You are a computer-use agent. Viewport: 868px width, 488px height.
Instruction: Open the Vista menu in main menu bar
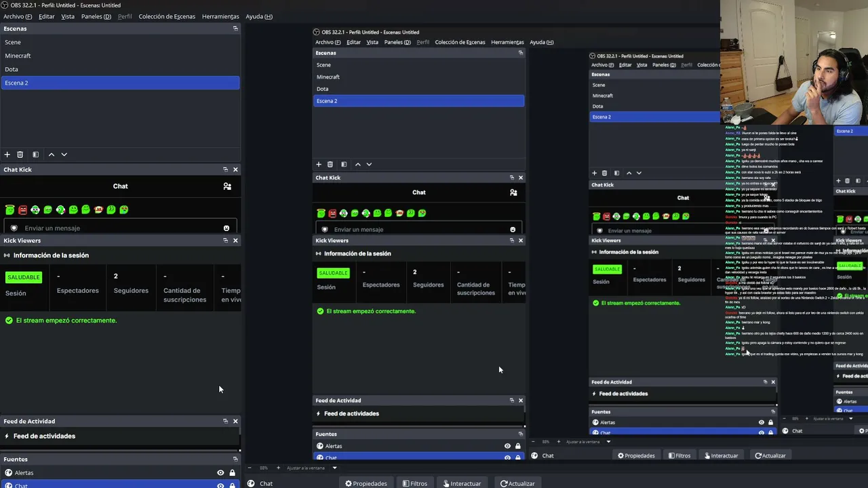click(68, 16)
